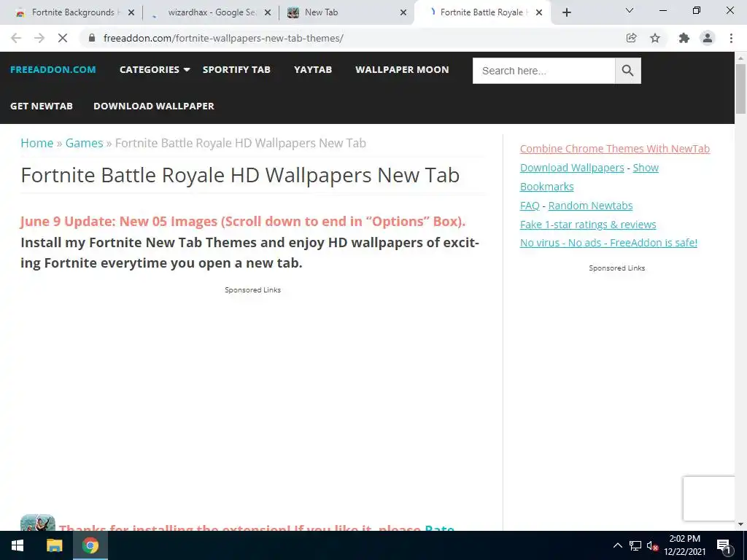This screenshot has height=560, width=747.
Task: Go back with the browser back arrow
Action: 16,38
